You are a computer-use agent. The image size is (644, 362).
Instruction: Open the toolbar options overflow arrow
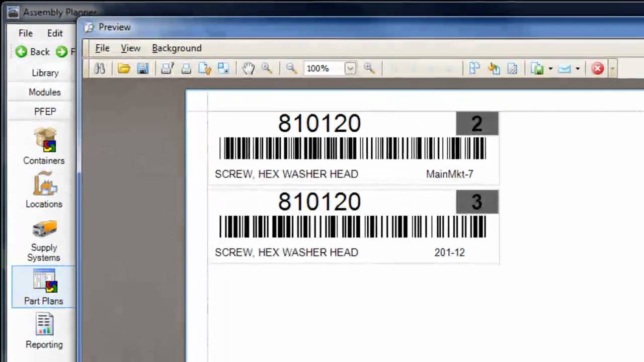(612, 68)
